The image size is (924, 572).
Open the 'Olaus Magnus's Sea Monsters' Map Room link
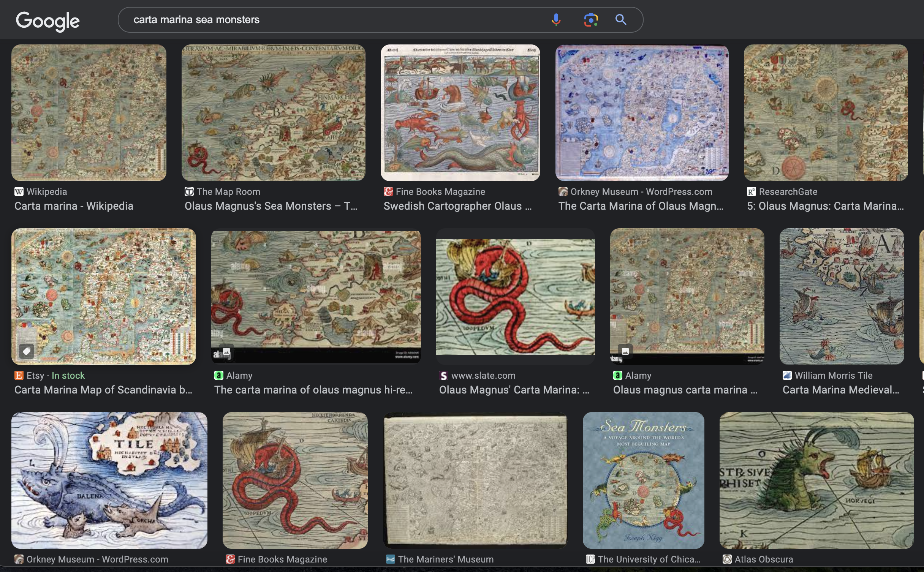point(271,206)
